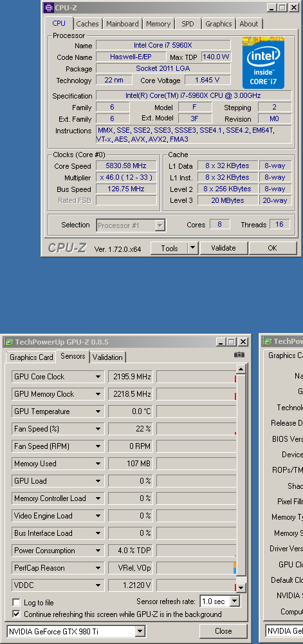Switch to the Mainboard tab
The height and width of the screenshot is (644, 303).
(x=123, y=24)
